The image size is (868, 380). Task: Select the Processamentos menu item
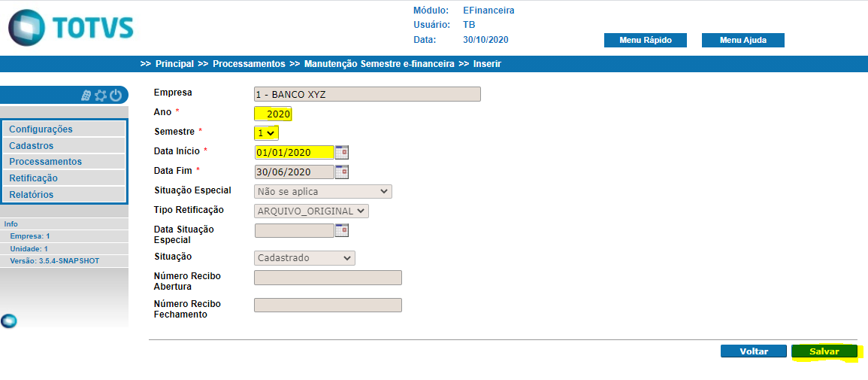click(x=64, y=162)
